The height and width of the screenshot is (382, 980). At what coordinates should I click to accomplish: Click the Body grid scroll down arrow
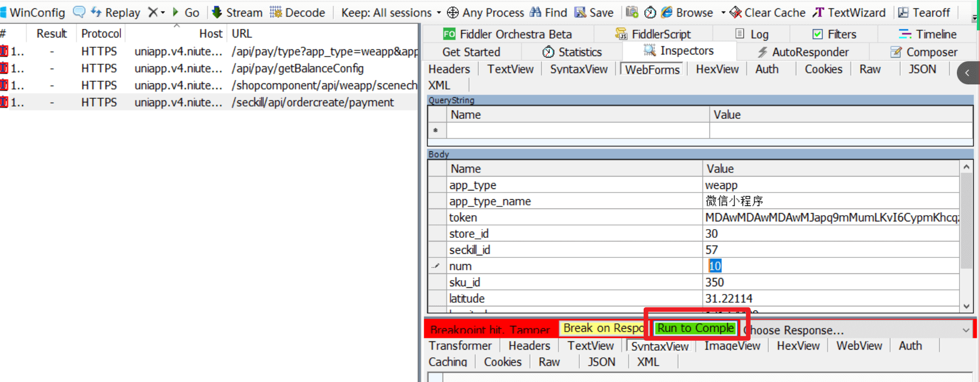(x=966, y=306)
